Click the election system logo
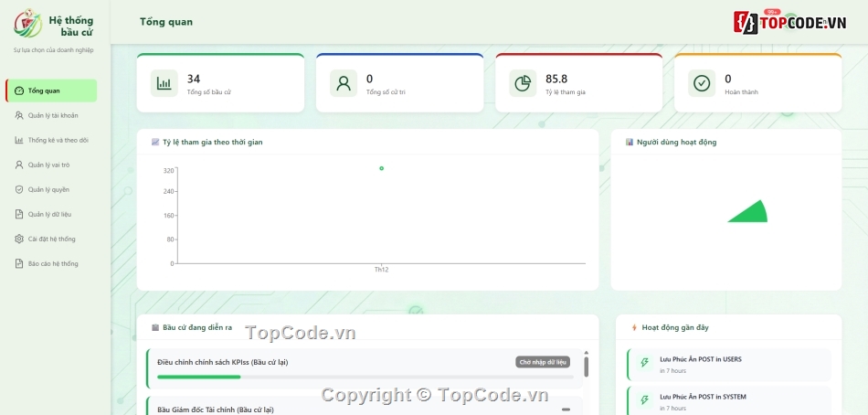Image resolution: width=868 pixels, height=415 pixels. pos(27,23)
